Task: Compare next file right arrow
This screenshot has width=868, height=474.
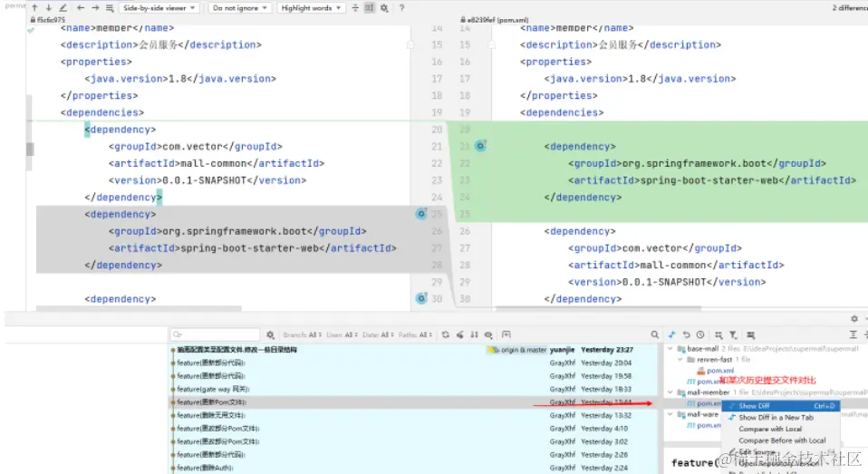Action: (95, 8)
